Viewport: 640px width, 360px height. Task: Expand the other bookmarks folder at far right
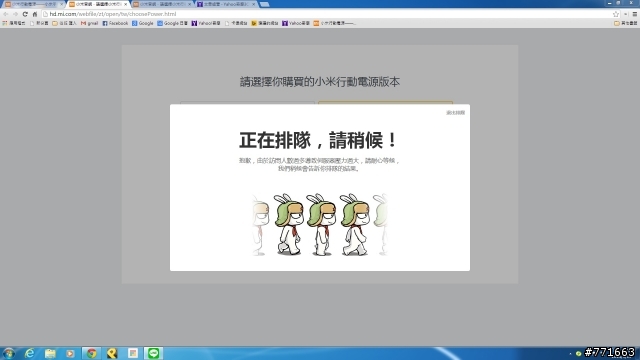pyautogui.click(x=625, y=23)
